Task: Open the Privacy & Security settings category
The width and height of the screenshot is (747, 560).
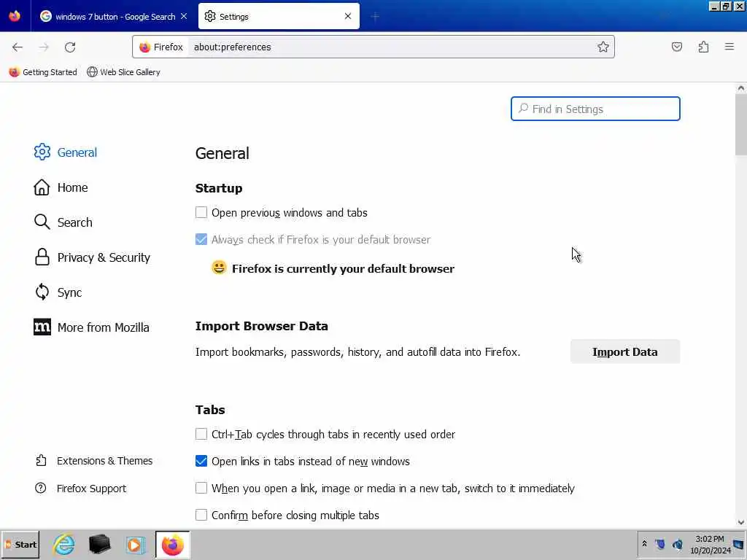Action: 93,257
